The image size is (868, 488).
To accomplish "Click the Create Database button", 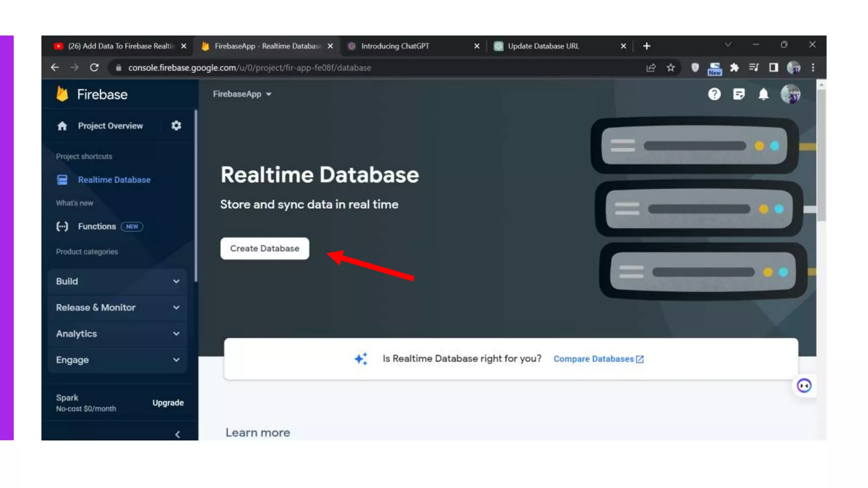I will (x=264, y=249).
